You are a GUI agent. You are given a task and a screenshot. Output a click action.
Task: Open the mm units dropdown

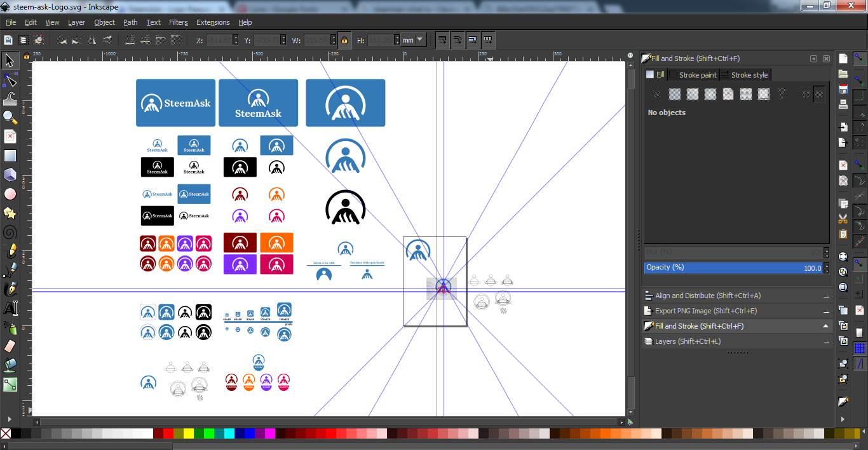(413, 40)
